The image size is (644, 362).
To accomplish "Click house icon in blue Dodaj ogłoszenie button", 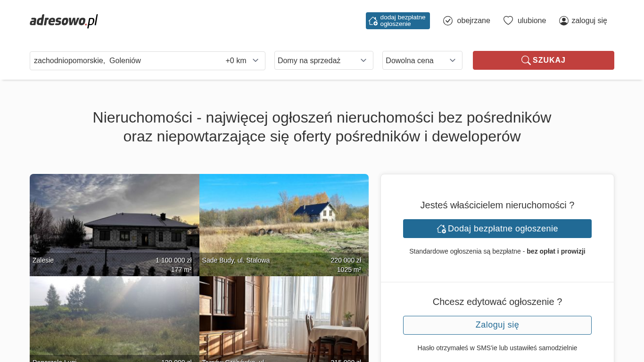I will 441,229.
